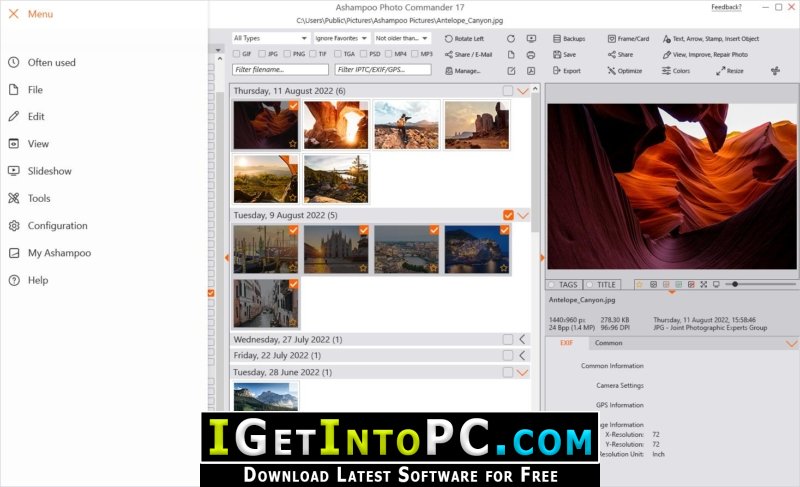
Task: Switch to the Common tab
Action: click(x=608, y=343)
